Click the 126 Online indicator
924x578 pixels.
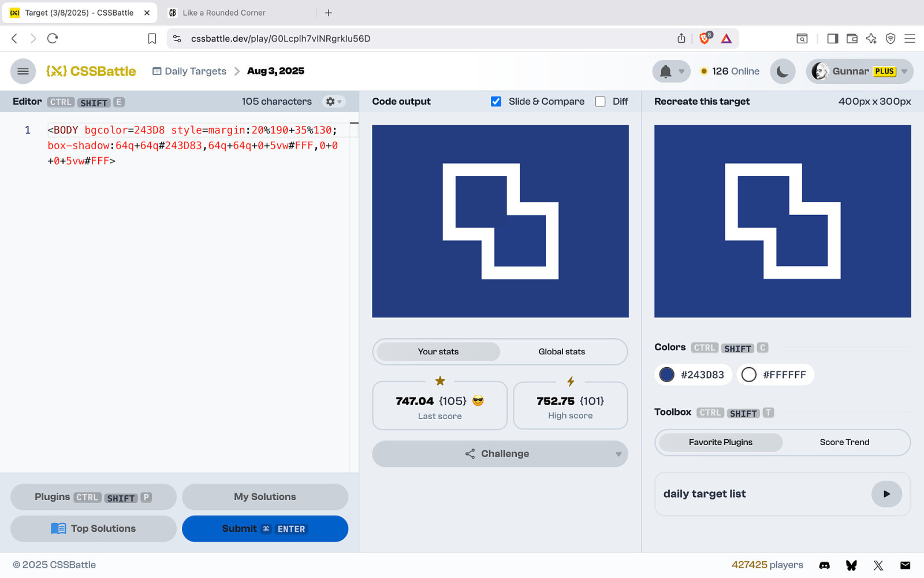730,71
